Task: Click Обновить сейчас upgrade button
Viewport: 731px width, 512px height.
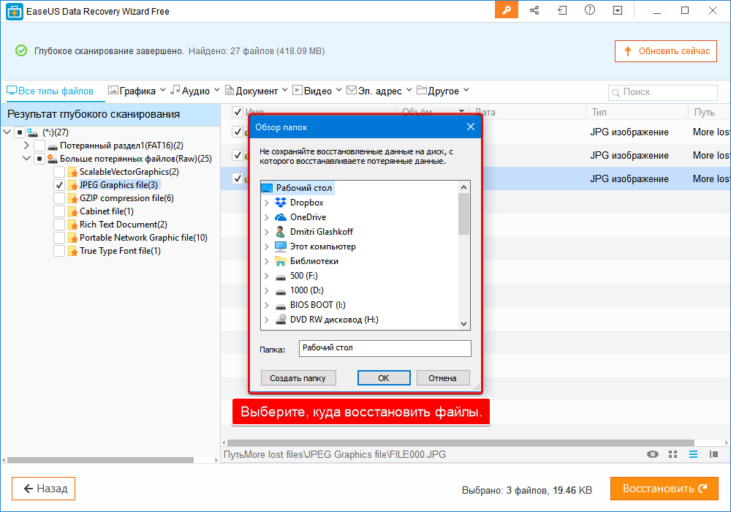Action: (x=666, y=51)
